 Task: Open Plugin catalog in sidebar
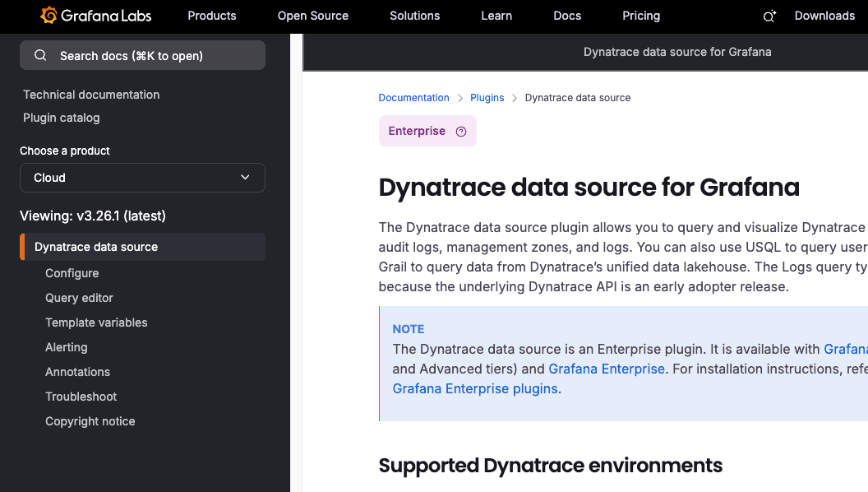coord(62,118)
